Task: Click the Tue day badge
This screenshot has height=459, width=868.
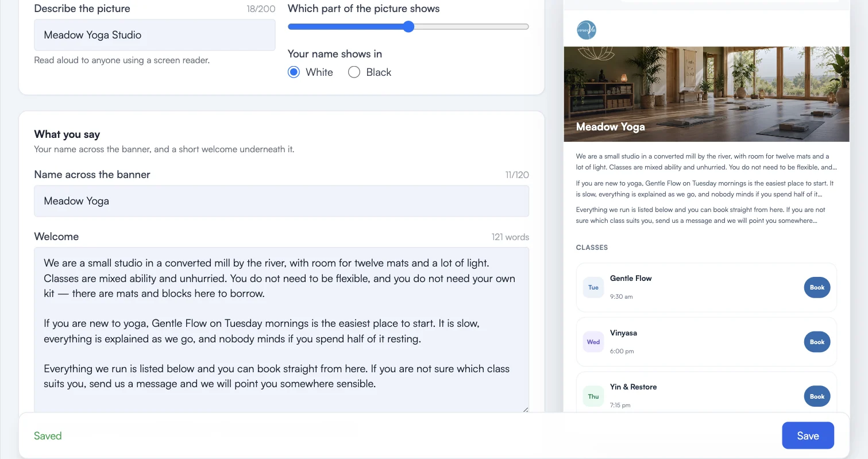Action: tap(593, 287)
